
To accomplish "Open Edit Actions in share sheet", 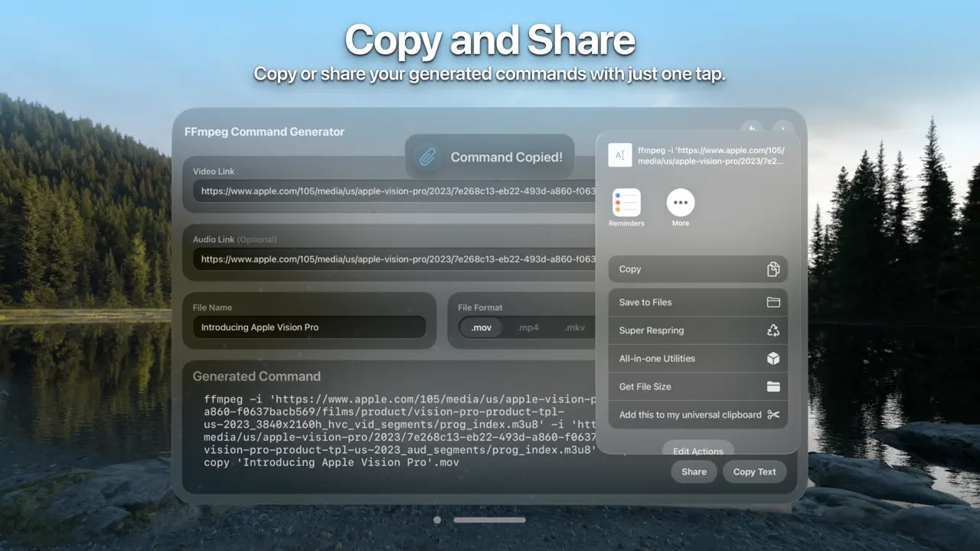I will [x=697, y=450].
